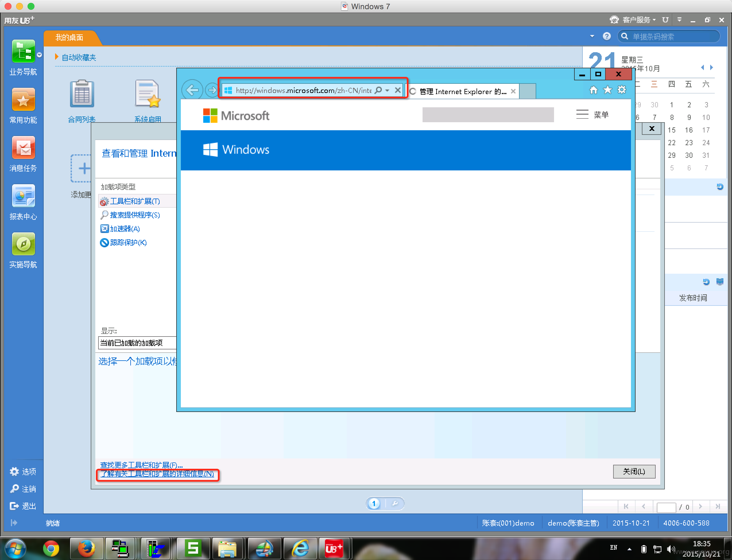The width and height of the screenshot is (732, 560).
Task: Open the 系统启用 desktop shortcut
Action: click(148, 101)
